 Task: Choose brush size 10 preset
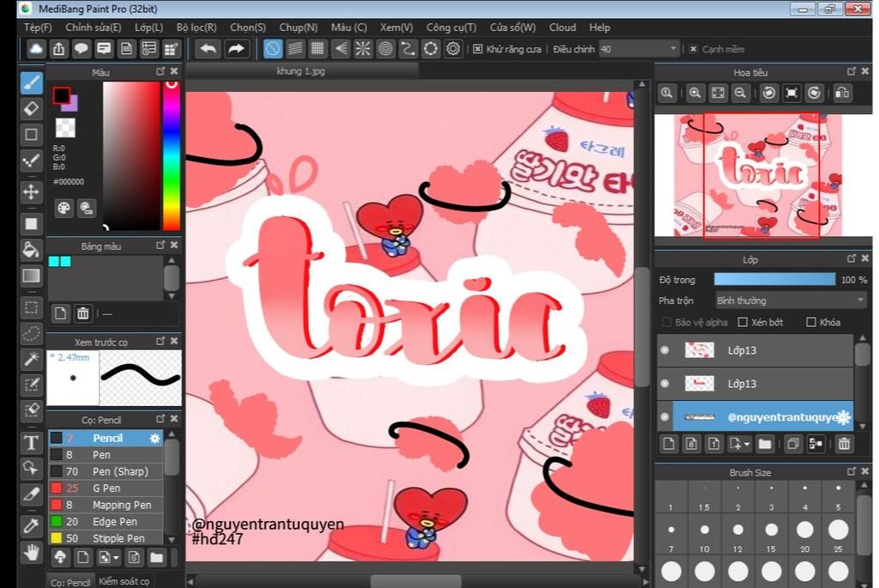coord(704,530)
